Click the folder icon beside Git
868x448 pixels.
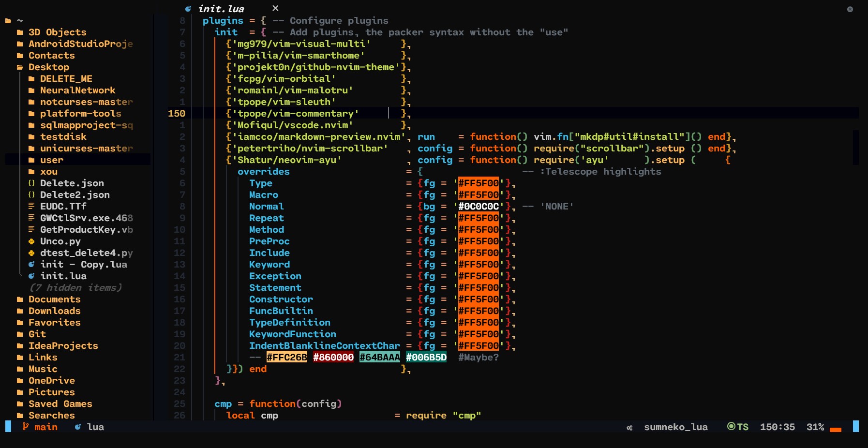click(20, 334)
